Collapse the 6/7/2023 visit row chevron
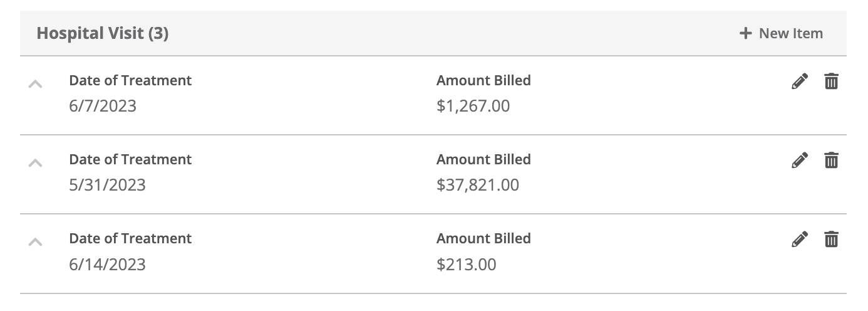The height and width of the screenshot is (311, 868). pyautogui.click(x=36, y=83)
